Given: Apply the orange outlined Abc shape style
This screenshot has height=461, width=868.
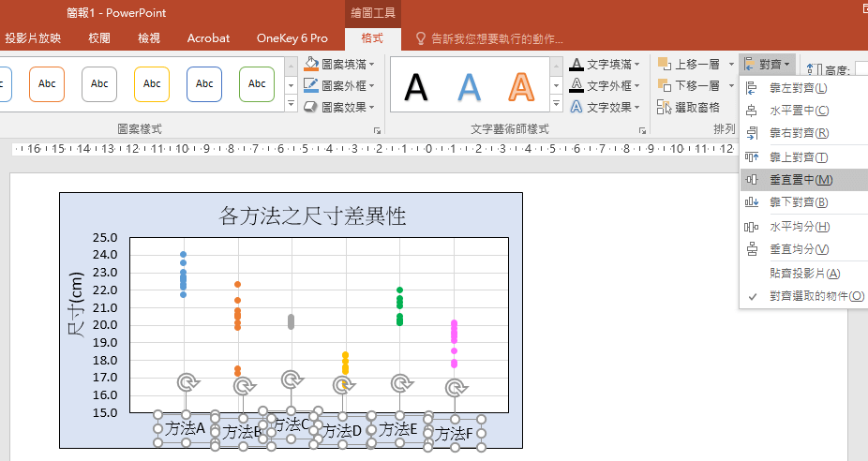Looking at the screenshot, I should [47, 84].
